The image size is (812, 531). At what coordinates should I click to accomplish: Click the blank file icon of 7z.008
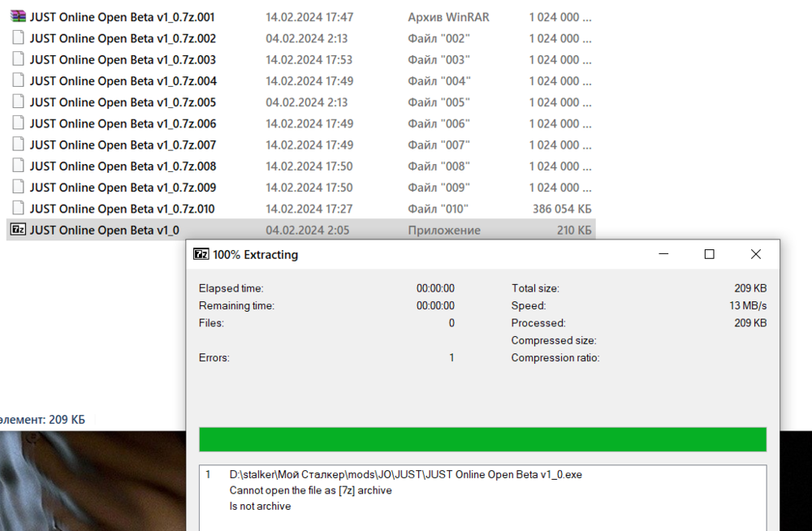point(18,166)
